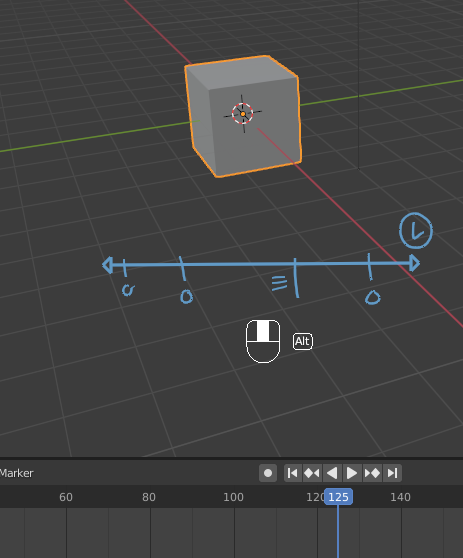Click frame 100 on the timeline ruler
Viewport: 463px width, 558px height.
[x=233, y=497]
